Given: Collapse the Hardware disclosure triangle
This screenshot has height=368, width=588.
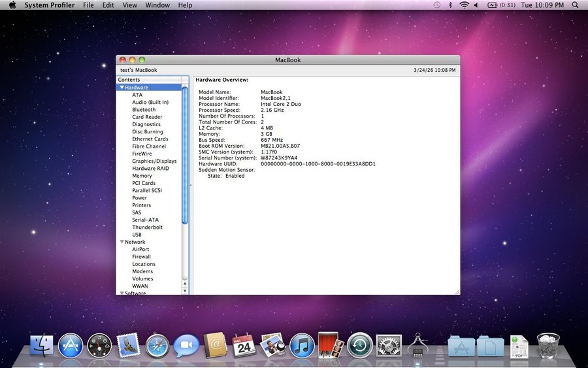Looking at the screenshot, I should [x=122, y=87].
